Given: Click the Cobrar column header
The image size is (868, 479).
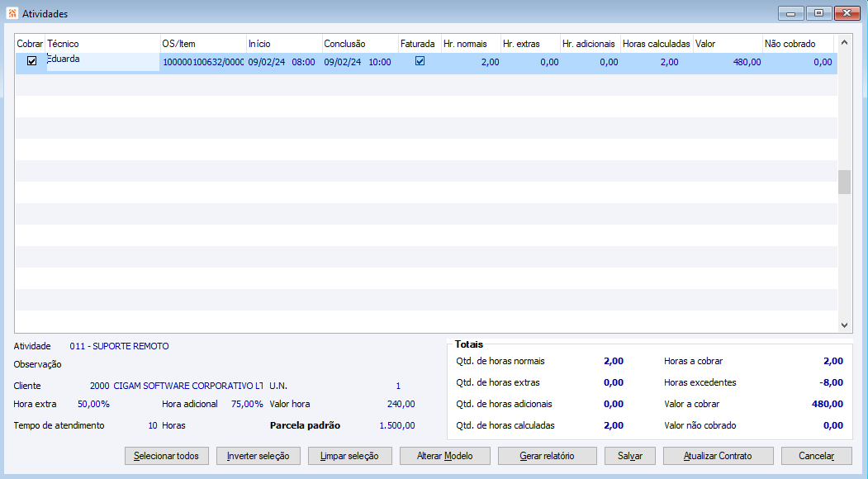Looking at the screenshot, I should click(x=30, y=44).
